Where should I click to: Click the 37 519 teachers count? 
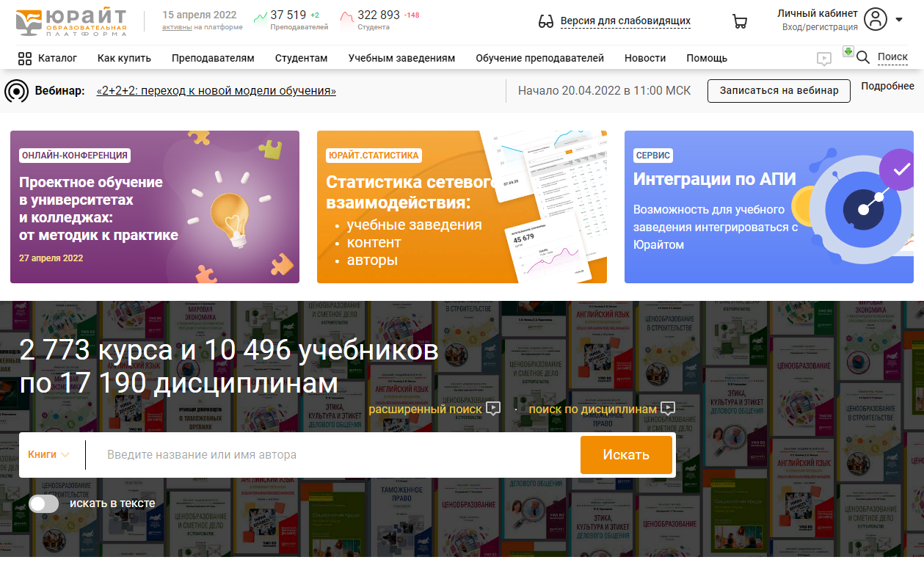point(288,15)
